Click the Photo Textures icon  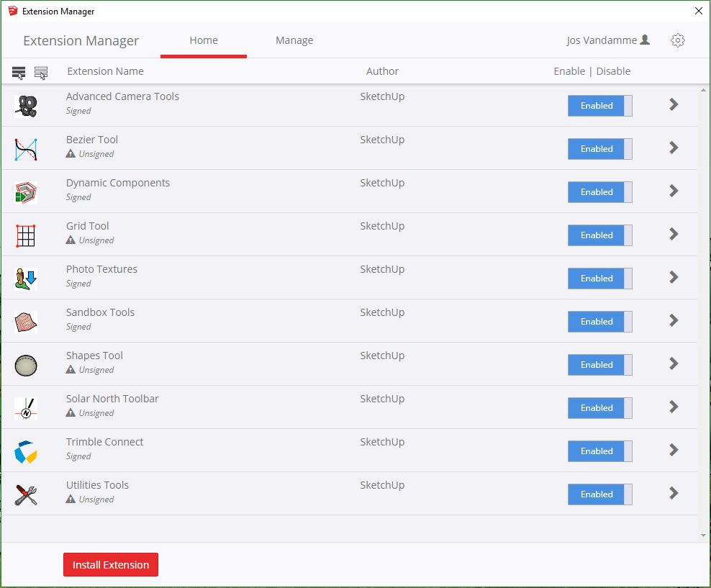coord(26,279)
